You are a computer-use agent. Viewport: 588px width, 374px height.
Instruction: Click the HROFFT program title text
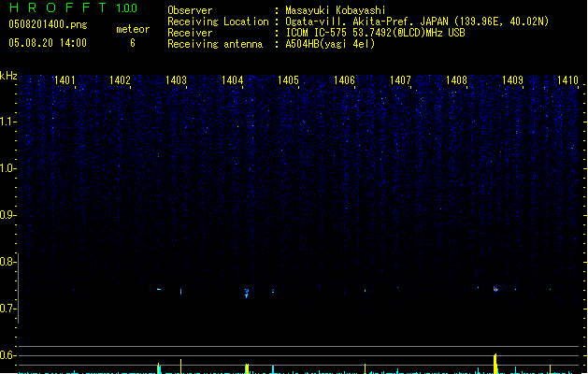57,7
